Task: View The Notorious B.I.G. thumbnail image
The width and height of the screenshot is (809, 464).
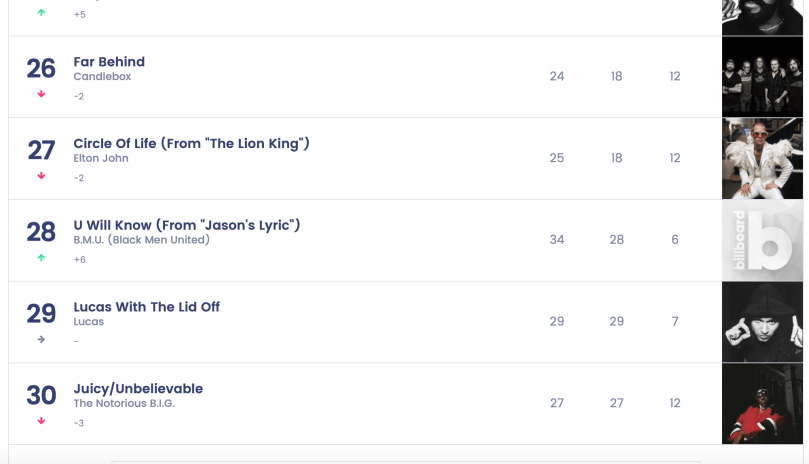Action: pyautogui.click(x=762, y=403)
